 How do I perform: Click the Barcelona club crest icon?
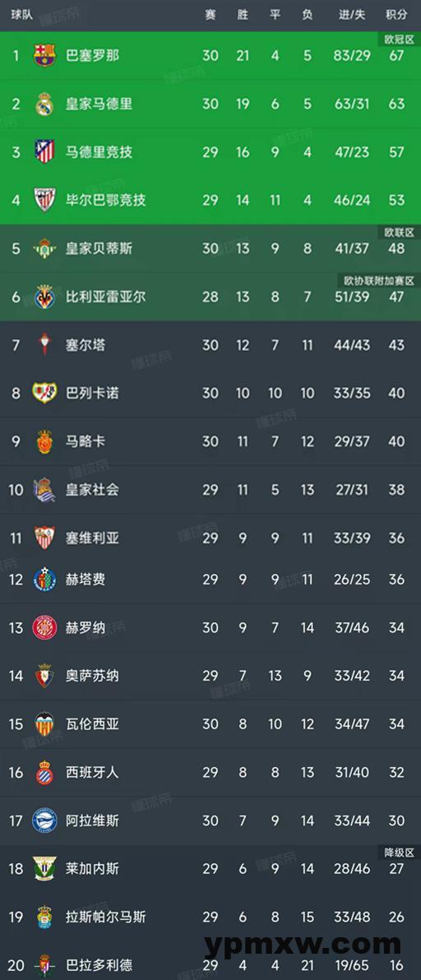[x=44, y=56]
